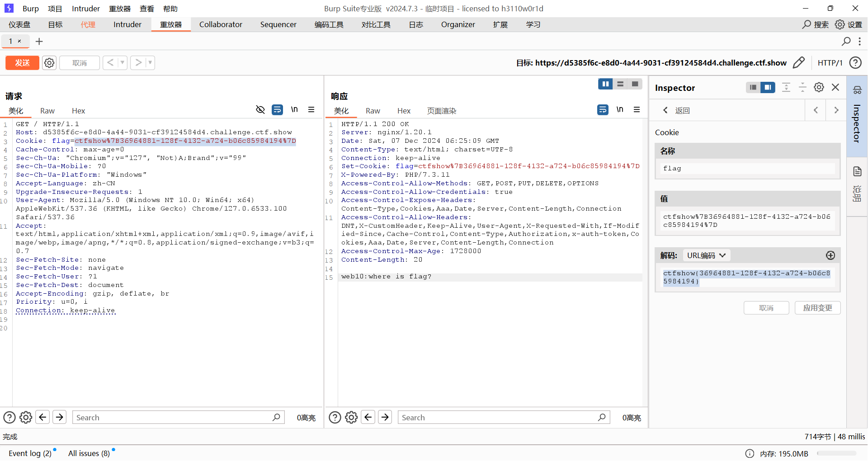Toggle word wrap in response pane

[603, 110]
